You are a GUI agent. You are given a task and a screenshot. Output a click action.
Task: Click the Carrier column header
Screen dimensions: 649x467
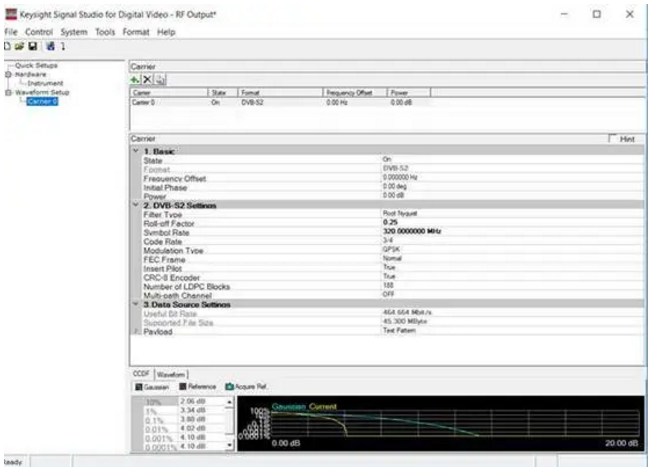point(169,92)
